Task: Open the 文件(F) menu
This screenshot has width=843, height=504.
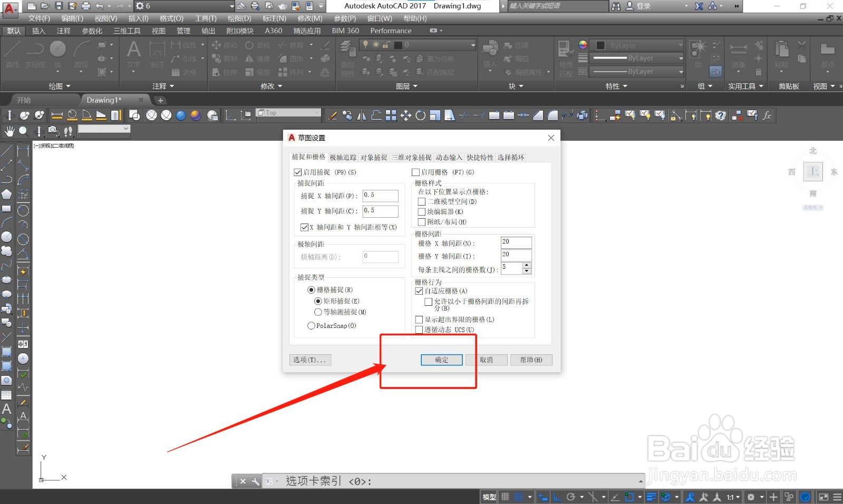Action: 39,18
